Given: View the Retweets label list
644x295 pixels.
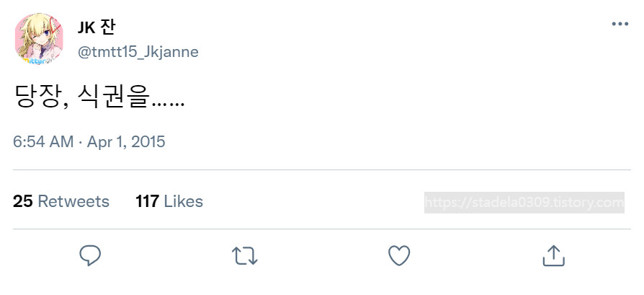Looking at the screenshot, I should [73, 201].
